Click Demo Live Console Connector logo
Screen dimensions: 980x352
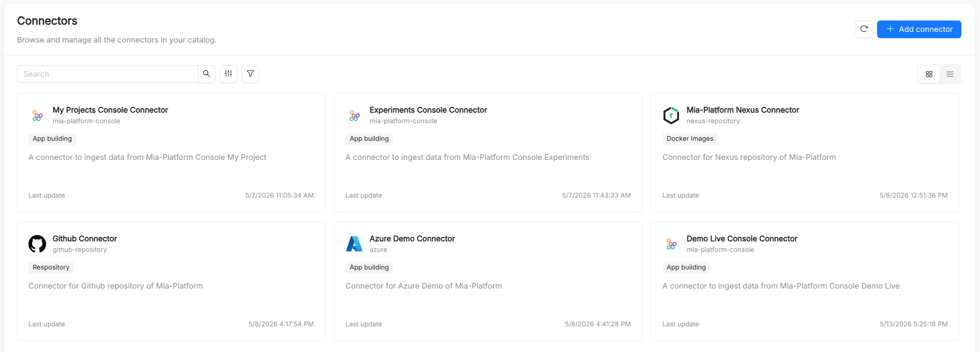671,244
